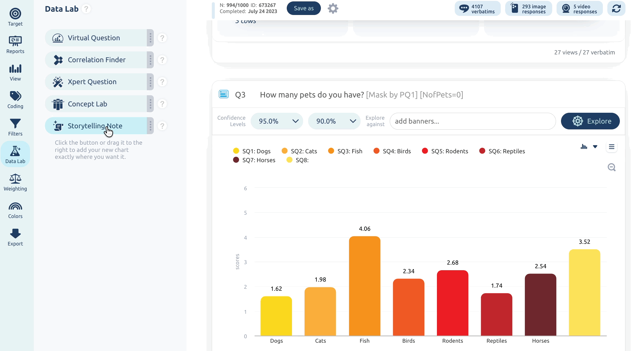Screen dimensions: 644x351
Task: Open the Reports section
Action: (15, 45)
